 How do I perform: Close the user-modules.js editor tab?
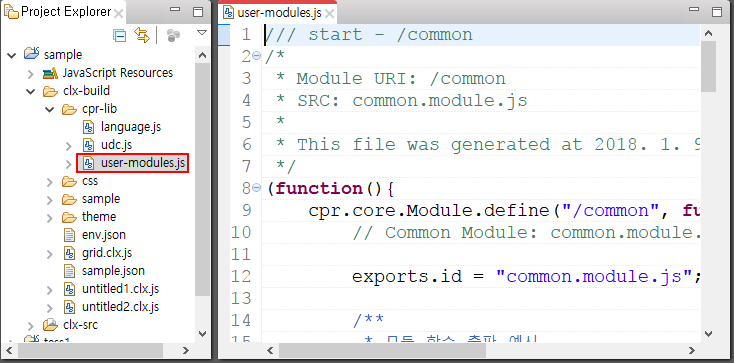tap(330, 14)
